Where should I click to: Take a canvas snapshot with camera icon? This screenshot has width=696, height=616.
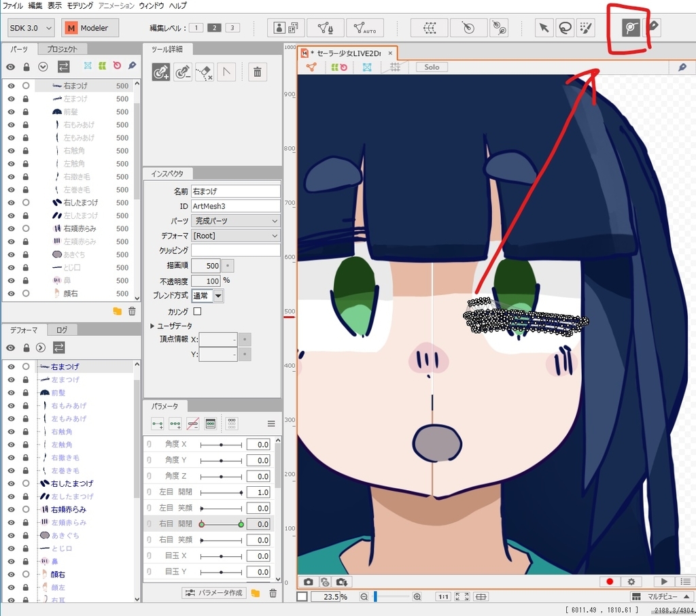(x=308, y=581)
